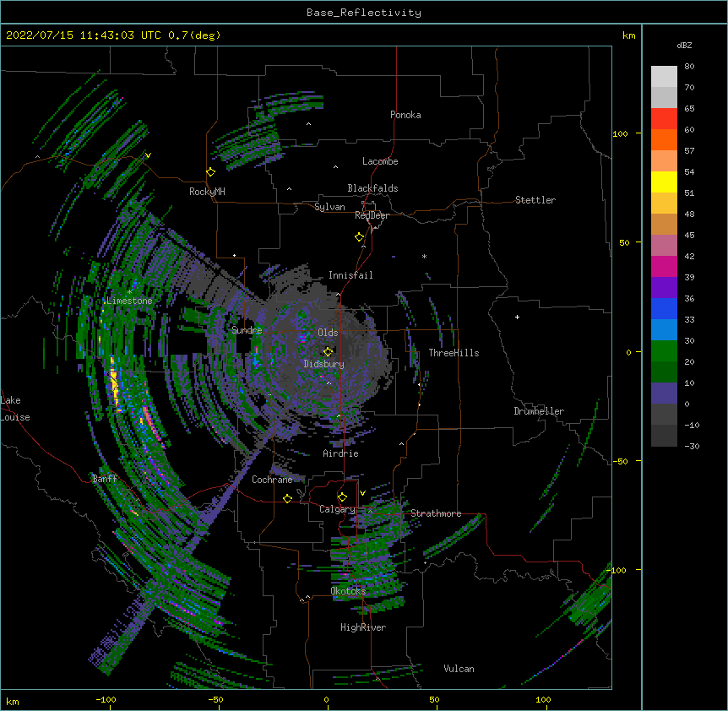Click the Cochrane label
Image resolution: width=728 pixels, height=711 pixels.
point(272,480)
